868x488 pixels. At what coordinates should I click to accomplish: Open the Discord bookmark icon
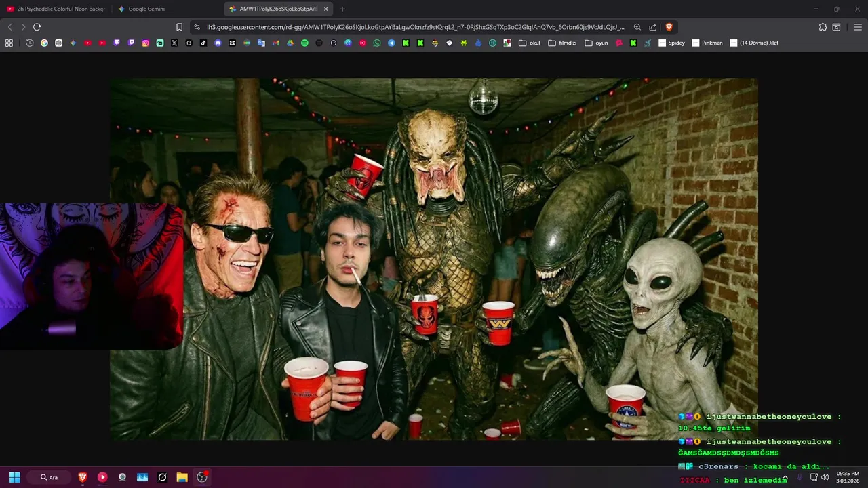[x=218, y=43]
